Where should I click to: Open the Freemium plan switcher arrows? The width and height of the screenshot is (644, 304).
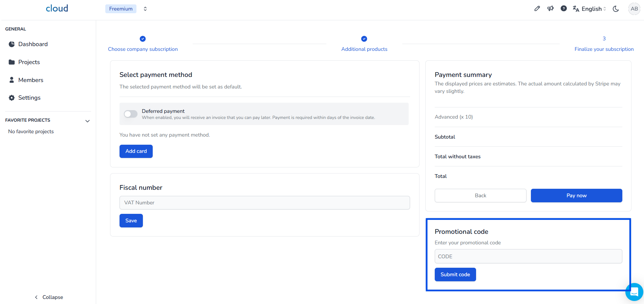(x=145, y=9)
